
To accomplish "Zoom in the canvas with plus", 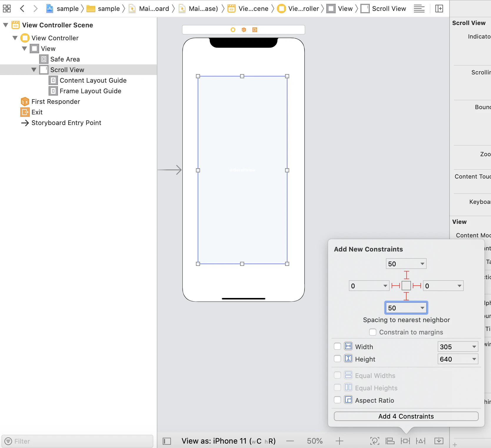I will click(x=339, y=441).
